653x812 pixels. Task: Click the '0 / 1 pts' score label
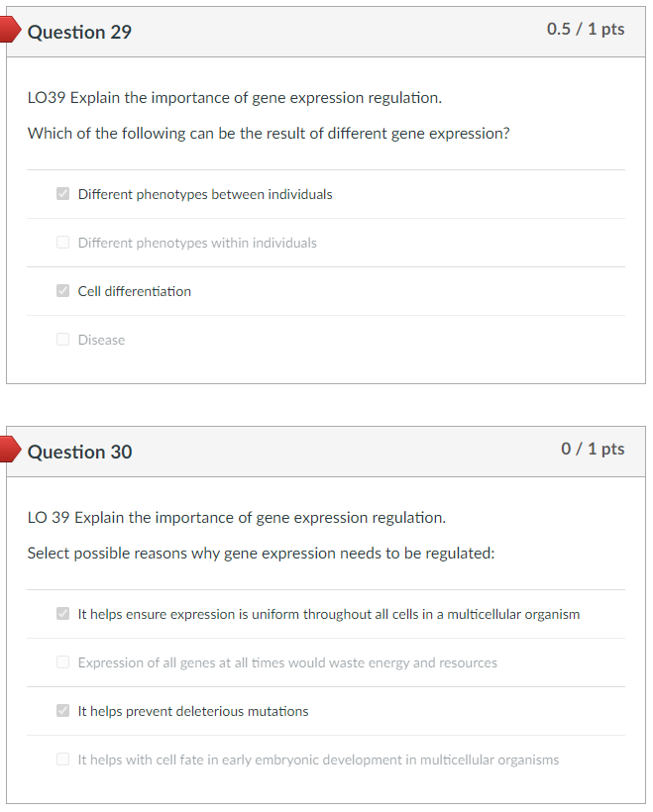click(x=591, y=448)
